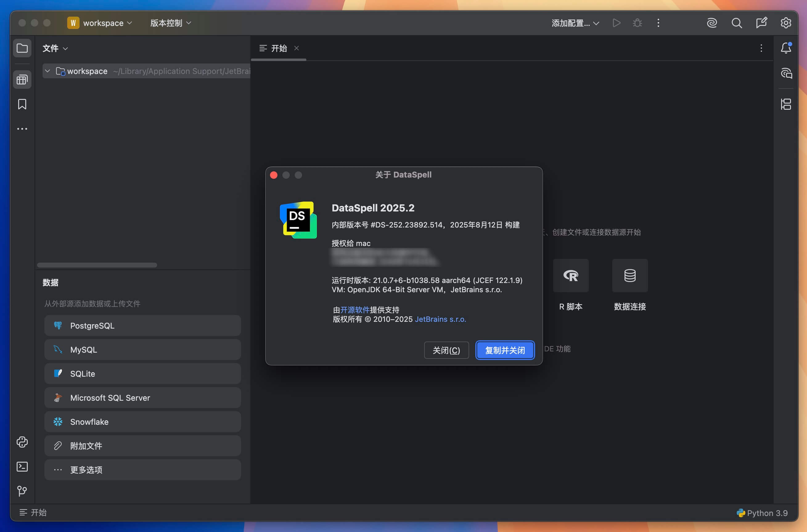The width and height of the screenshot is (807, 532).
Task: Open the Files tool window icon
Action: (22, 48)
